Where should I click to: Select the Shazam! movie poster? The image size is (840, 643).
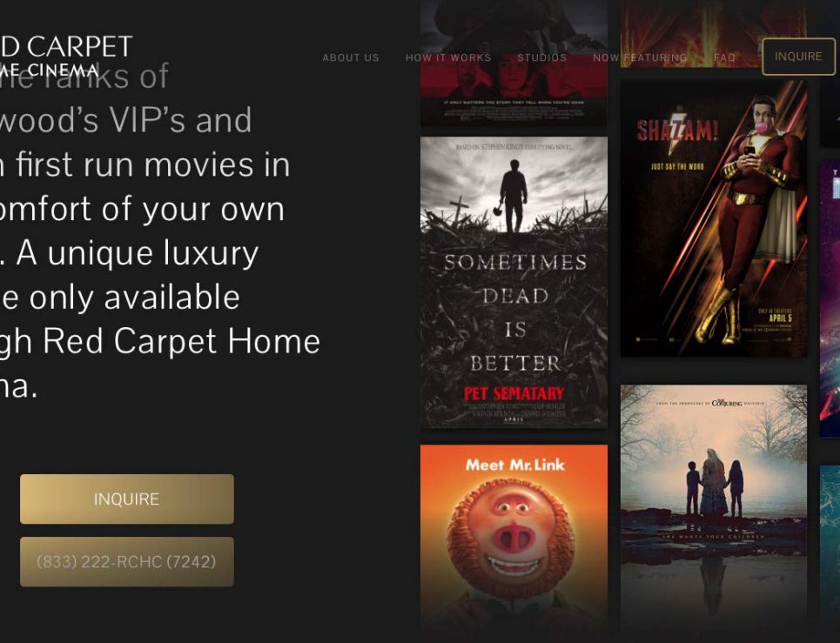click(714, 218)
